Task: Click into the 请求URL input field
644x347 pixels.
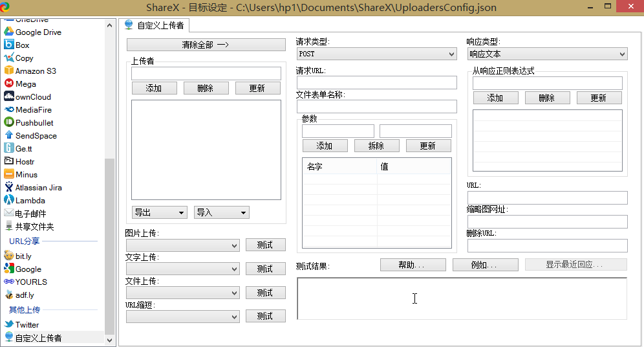Action: (376, 82)
